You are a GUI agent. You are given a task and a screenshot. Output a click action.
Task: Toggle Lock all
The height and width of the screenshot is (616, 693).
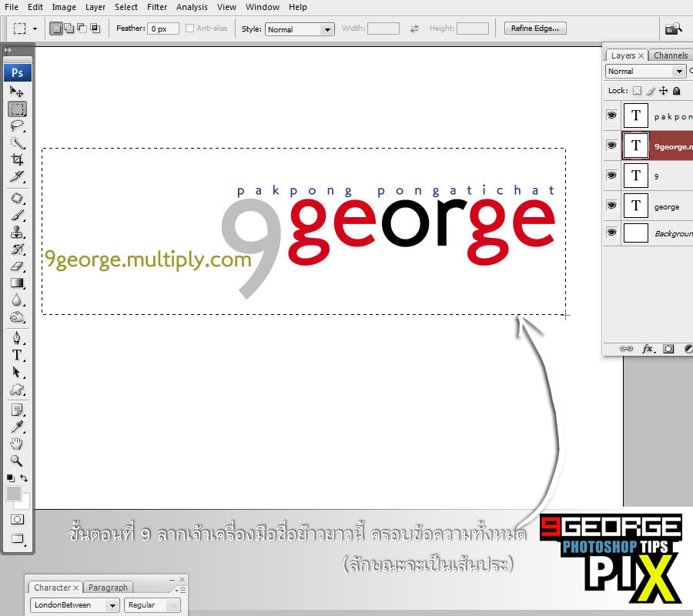click(677, 91)
